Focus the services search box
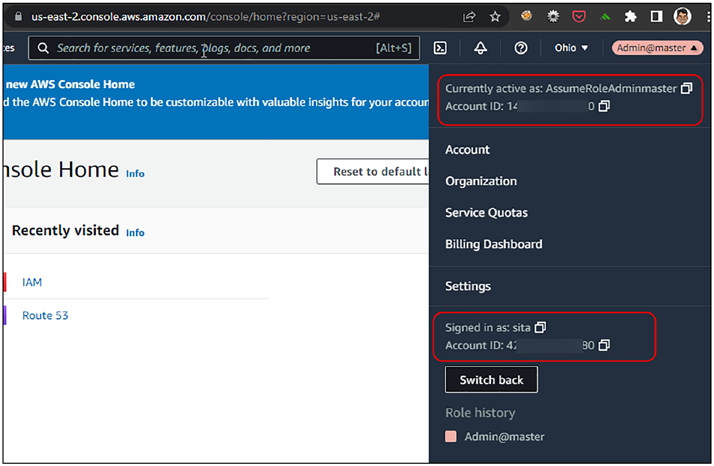The width and height of the screenshot is (714, 466). coord(224,48)
